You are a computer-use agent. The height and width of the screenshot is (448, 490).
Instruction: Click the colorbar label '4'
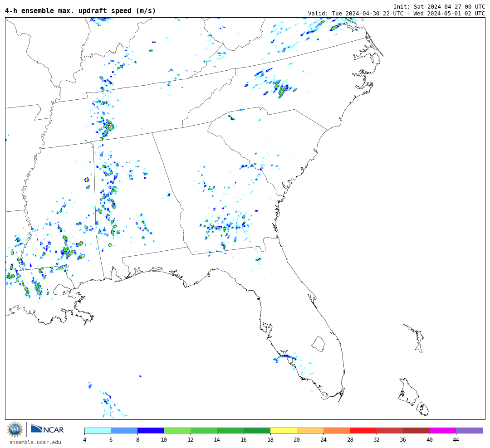84,440
